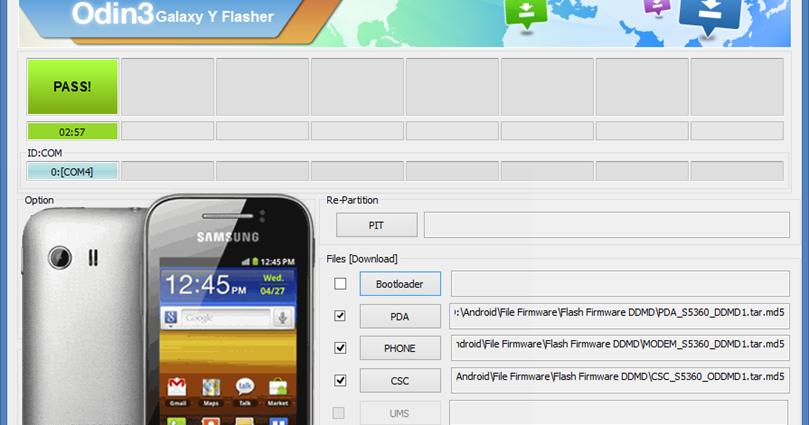Select the 0:[COM4] port box
Image resolution: width=809 pixels, height=425 pixels.
[x=73, y=171]
